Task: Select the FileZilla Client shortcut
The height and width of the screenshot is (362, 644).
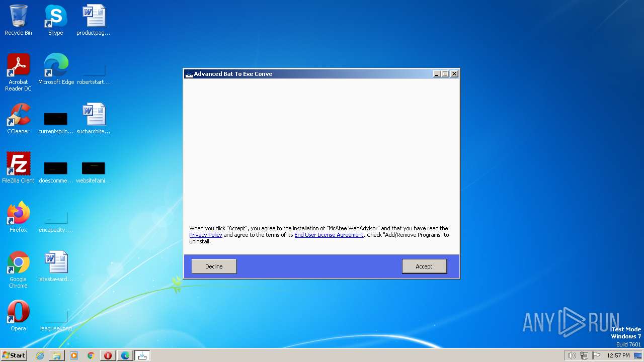Action: [18, 168]
